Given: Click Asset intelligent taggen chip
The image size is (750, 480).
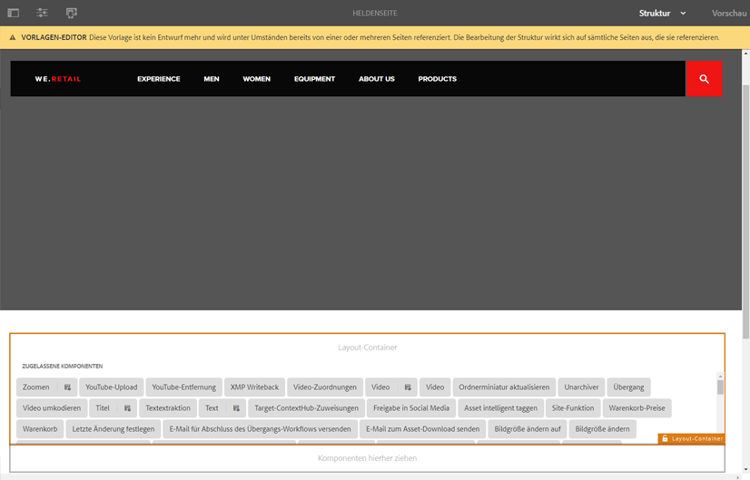Looking at the screenshot, I should click(x=501, y=408).
